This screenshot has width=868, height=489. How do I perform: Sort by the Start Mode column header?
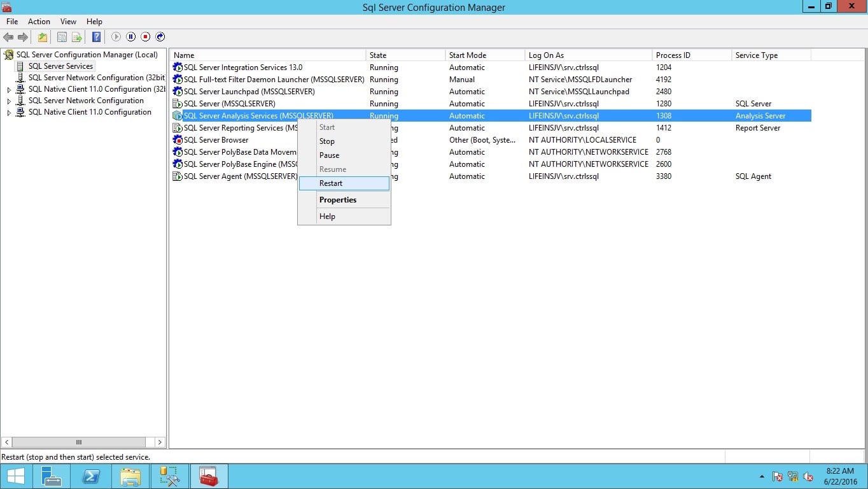486,55
